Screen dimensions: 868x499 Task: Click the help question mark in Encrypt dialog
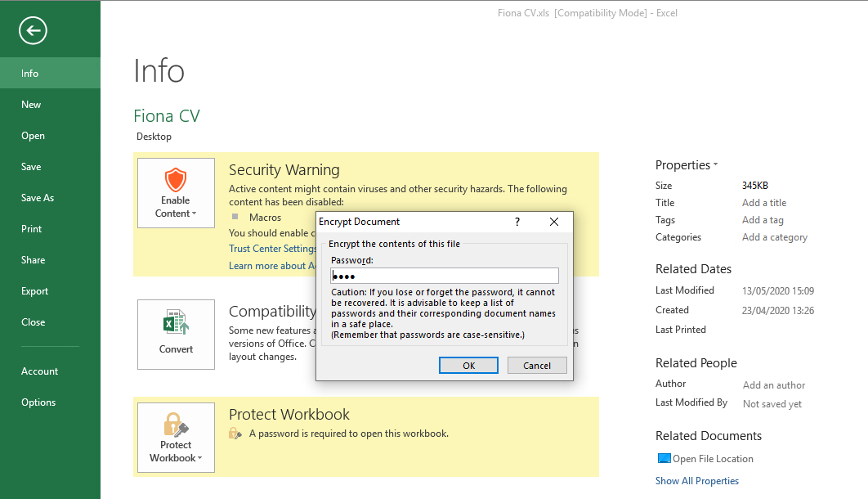(517, 222)
